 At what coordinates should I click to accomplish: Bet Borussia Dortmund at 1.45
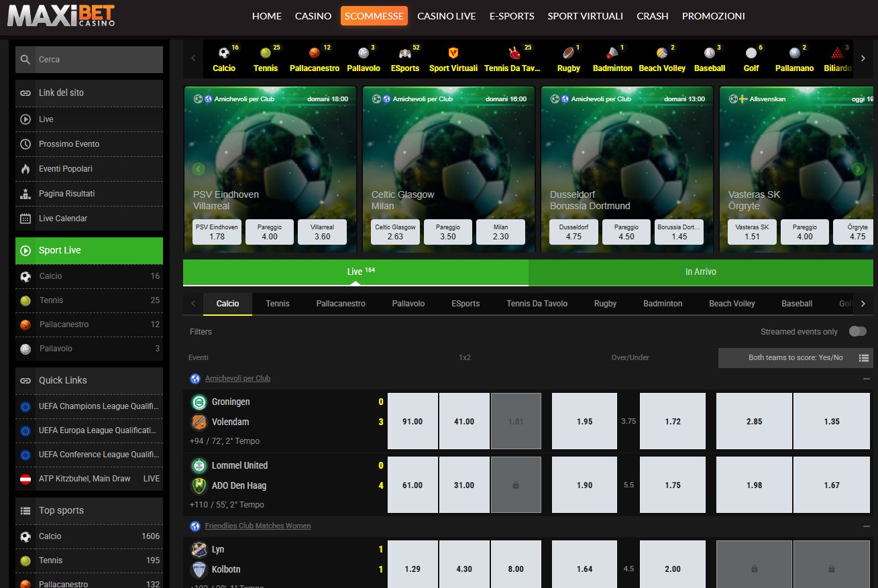tap(679, 232)
